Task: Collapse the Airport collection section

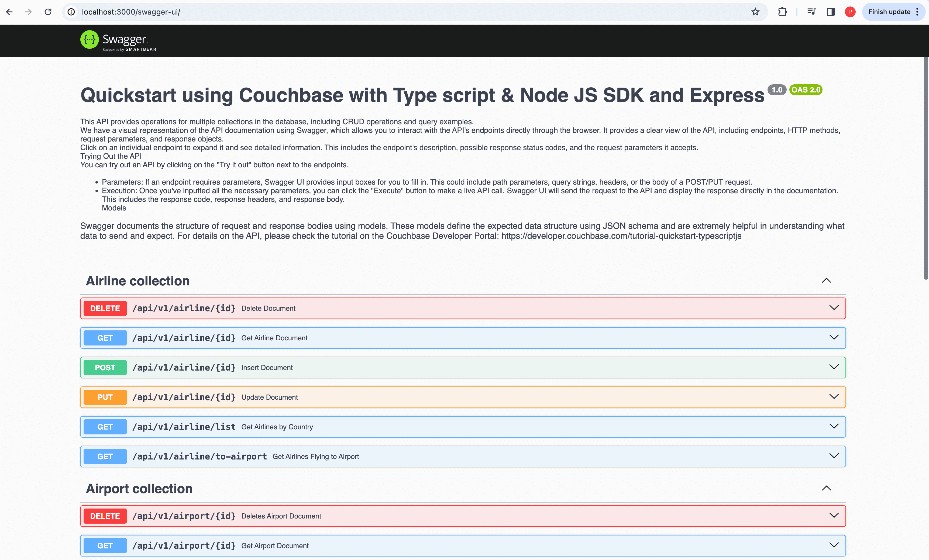Action: click(826, 488)
